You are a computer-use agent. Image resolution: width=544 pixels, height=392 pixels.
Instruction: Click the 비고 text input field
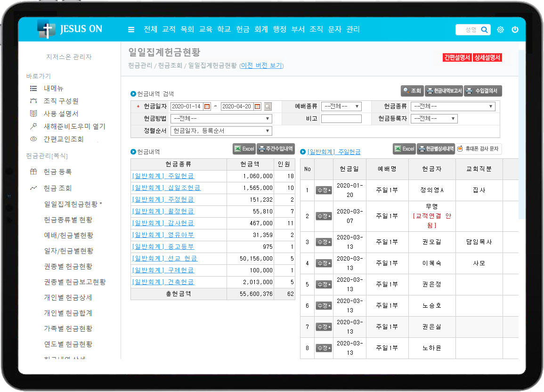pos(341,119)
